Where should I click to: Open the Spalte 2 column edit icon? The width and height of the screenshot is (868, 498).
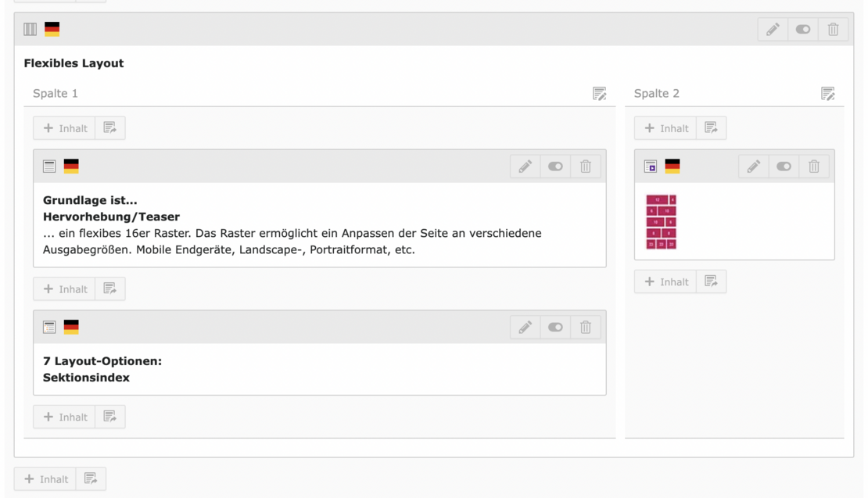[828, 94]
